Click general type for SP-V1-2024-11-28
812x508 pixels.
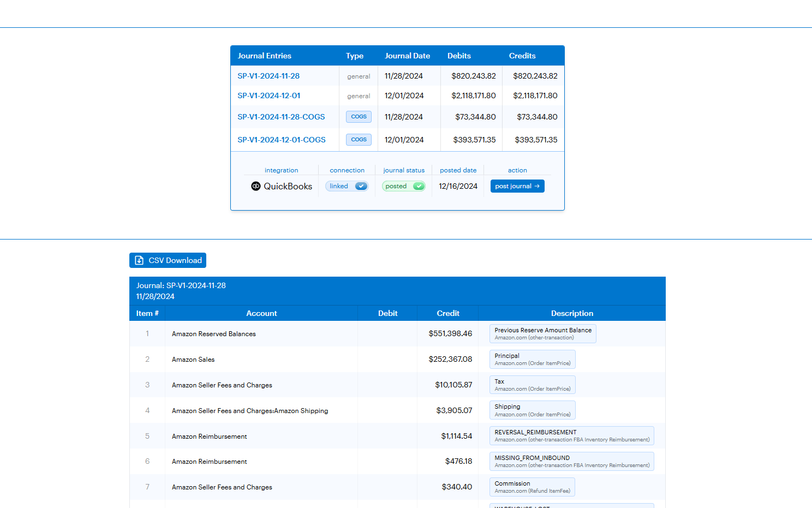[359, 76]
